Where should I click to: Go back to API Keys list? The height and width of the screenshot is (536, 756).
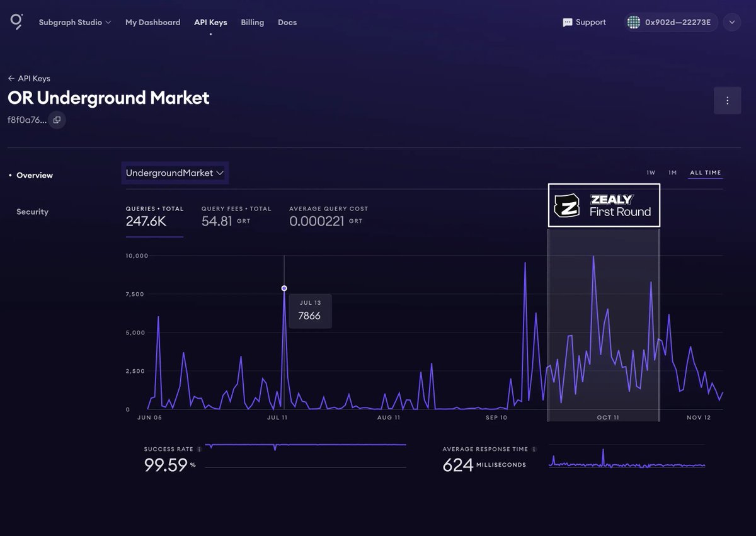29,79
